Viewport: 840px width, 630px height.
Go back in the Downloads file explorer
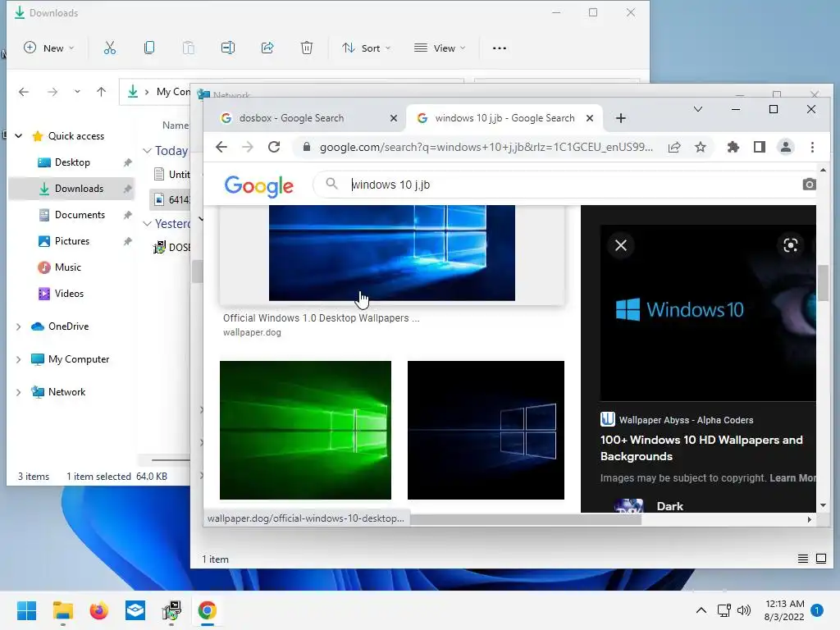coord(24,92)
